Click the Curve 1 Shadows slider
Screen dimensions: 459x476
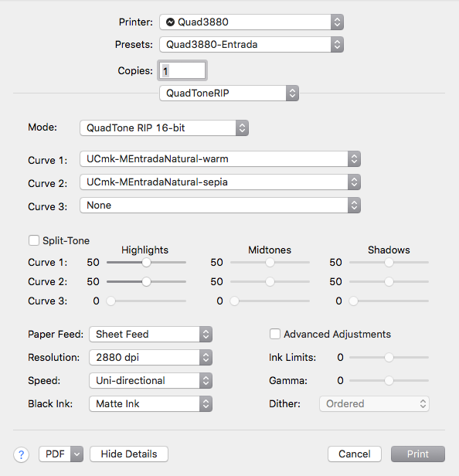[389, 262]
